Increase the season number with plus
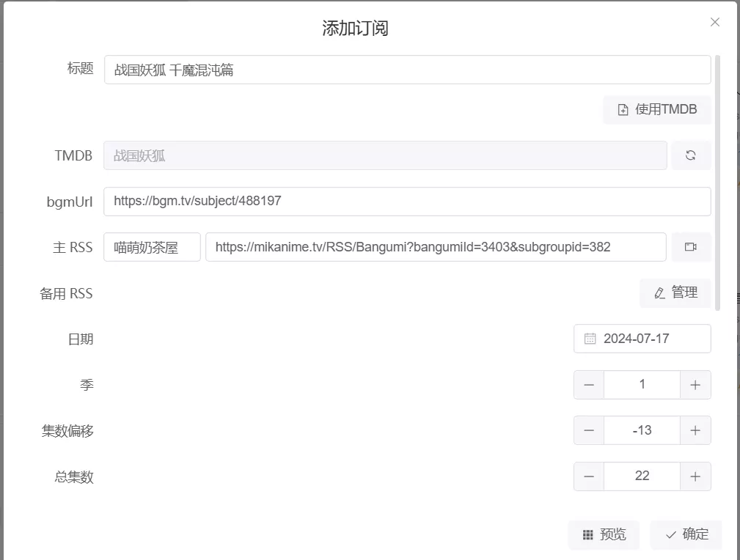This screenshot has width=740, height=560. tap(695, 385)
